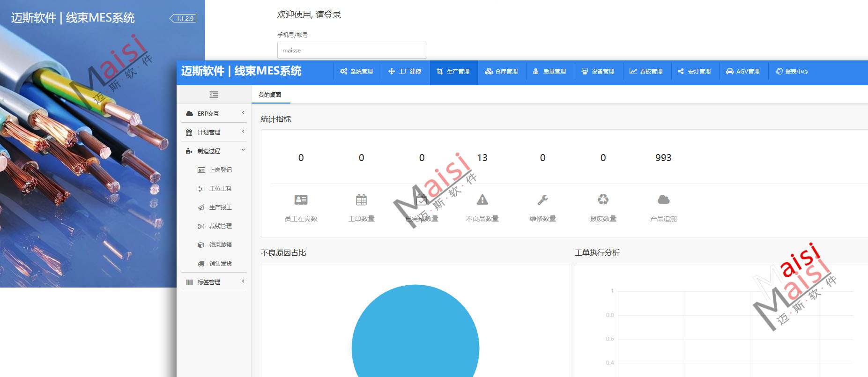Click the gears icon of 系统管理

[344, 71]
